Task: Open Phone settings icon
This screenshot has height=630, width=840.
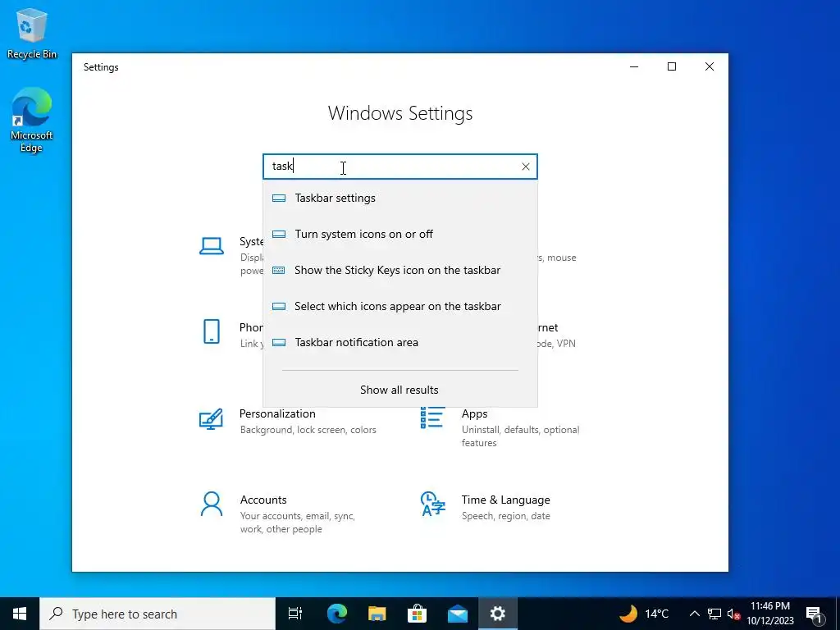Action: click(212, 331)
